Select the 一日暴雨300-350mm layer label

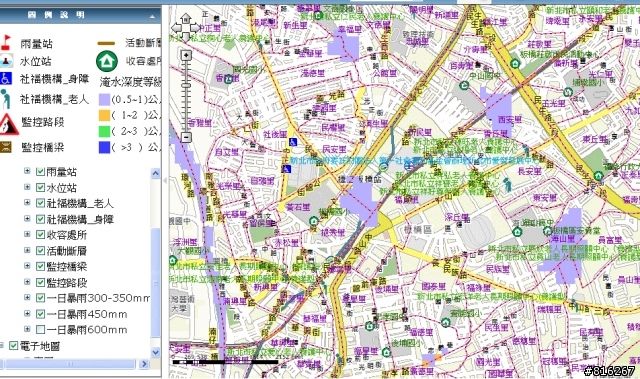98,298
